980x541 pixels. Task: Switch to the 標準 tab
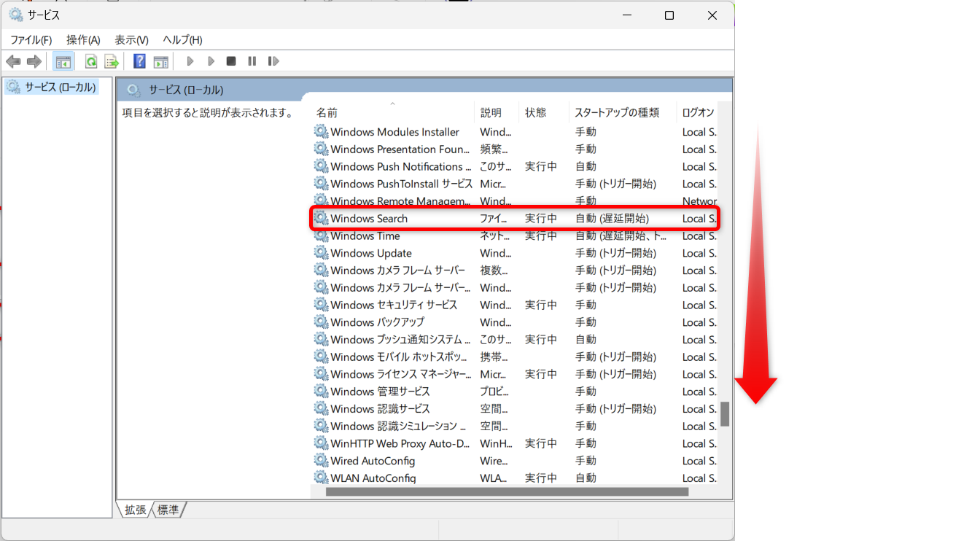click(168, 510)
